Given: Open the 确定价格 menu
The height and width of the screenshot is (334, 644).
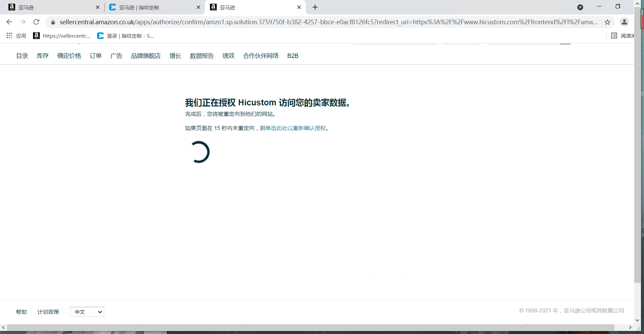Looking at the screenshot, I should pos(69,56).
